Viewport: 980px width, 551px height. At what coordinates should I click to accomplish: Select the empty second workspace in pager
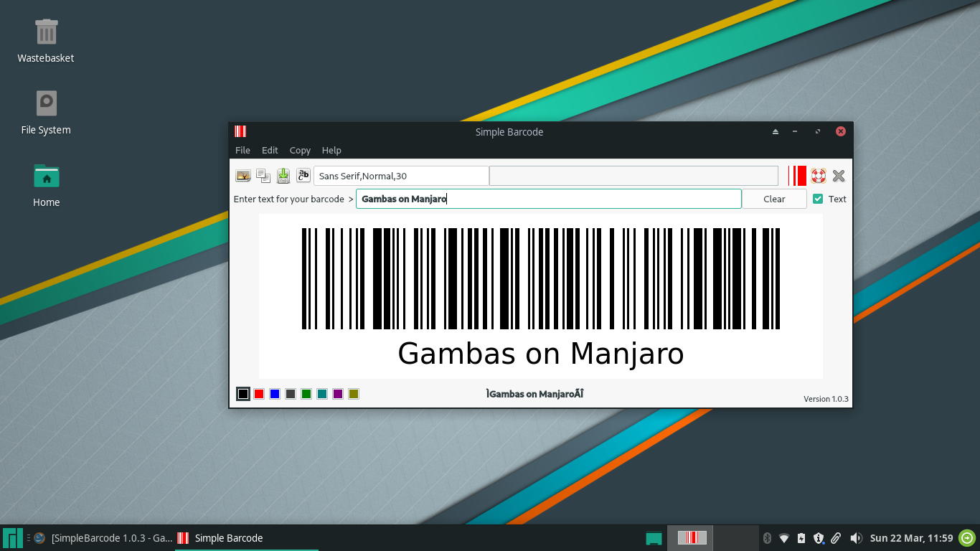pos(736,537)
